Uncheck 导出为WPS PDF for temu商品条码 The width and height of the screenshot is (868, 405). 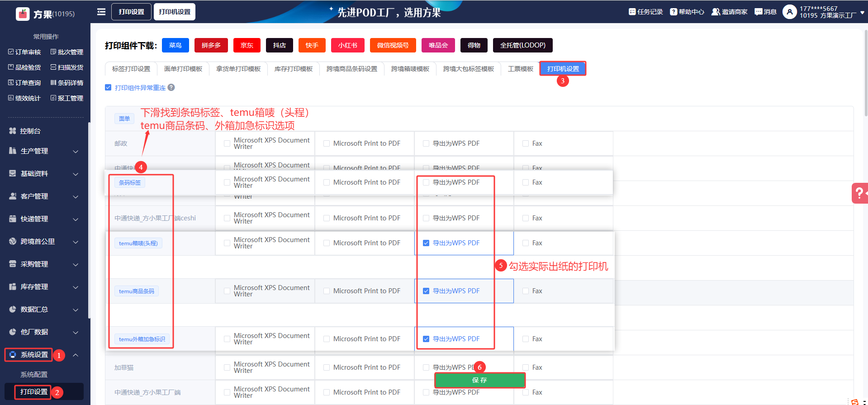click(426, 291)
